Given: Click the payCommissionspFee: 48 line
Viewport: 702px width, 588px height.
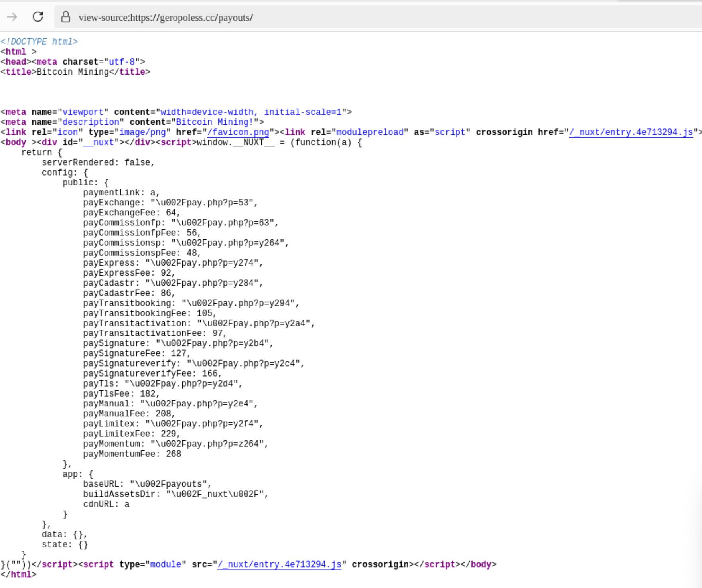Looking at the screenshot, I should (142, 253).
